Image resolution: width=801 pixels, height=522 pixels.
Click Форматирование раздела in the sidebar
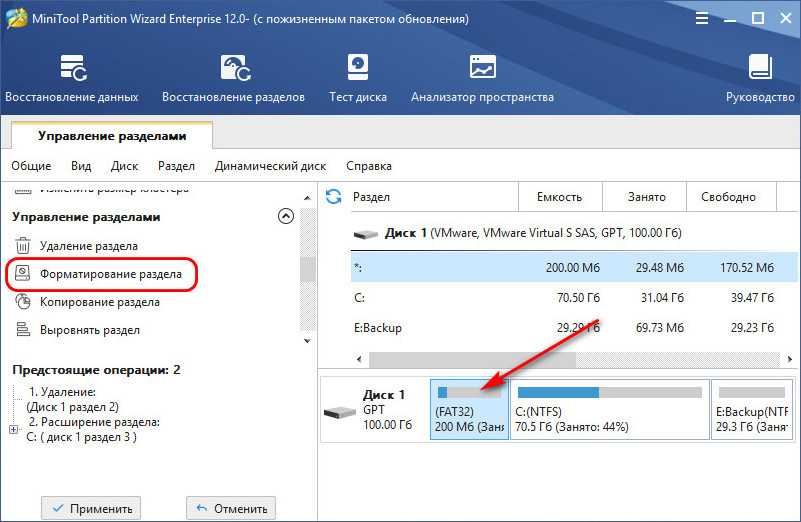pos(110,273)
